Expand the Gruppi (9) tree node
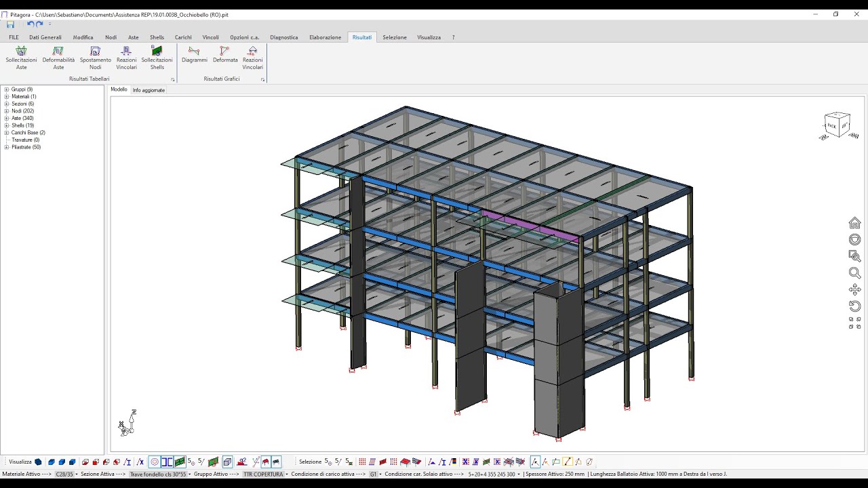Image resolution: width=868 pixels, height=488 pixels. click(x=7, y=89)
